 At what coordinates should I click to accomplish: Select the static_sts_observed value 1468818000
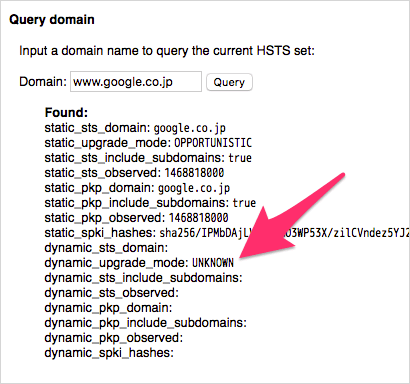(x=194, y=173)
